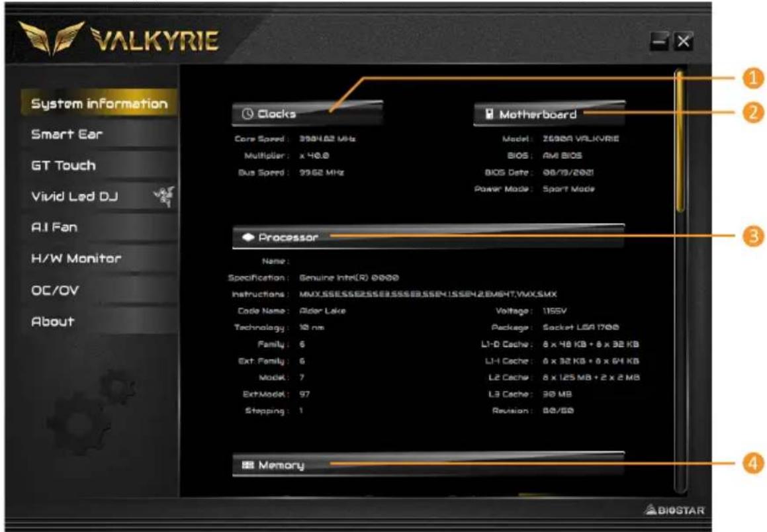The height and width of the screenshot is (532, 767).
Task: Click the Processor section header
Action: (x=428, y=237)
